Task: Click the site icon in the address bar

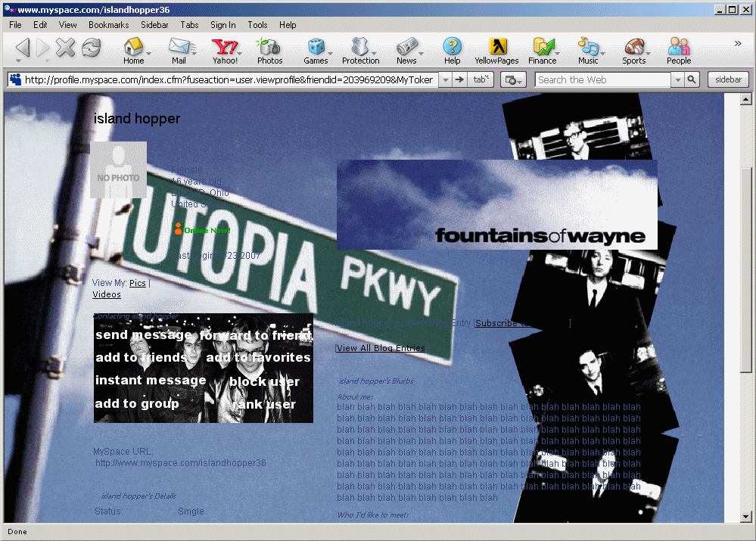Action: 15,79
